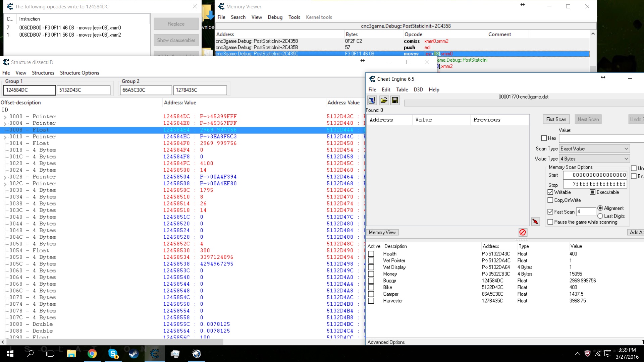Expand the 0028 Pointer tree row
The width and height of the screenshot is (644, 362).
point(5,177)
